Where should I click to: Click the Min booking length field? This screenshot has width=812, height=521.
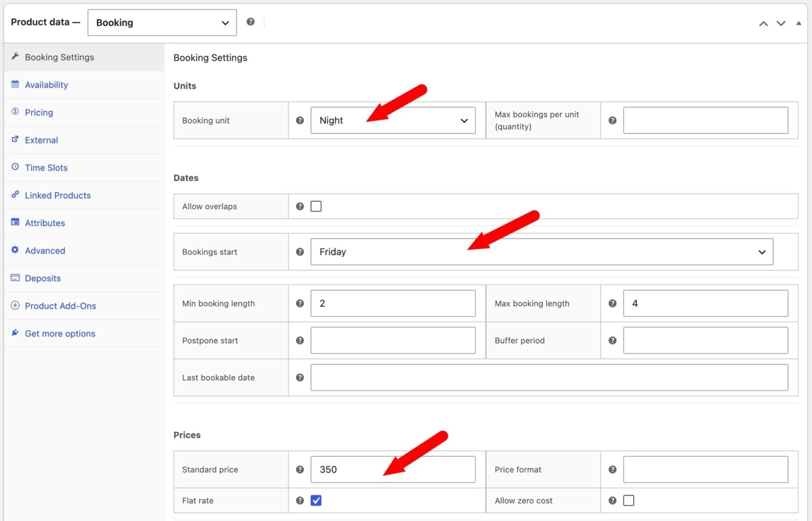[x=393, y=303]
